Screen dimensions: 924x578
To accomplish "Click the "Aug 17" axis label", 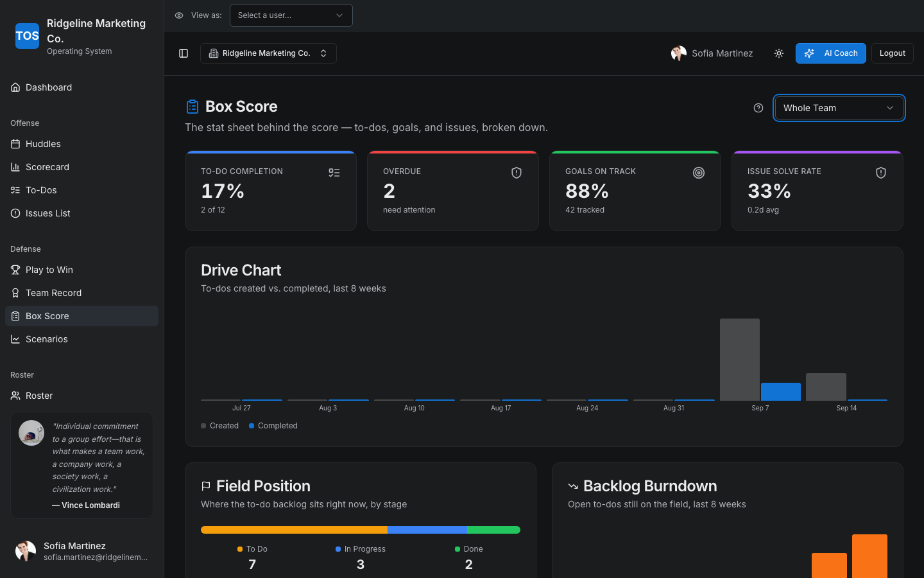I will click(501, 408).
